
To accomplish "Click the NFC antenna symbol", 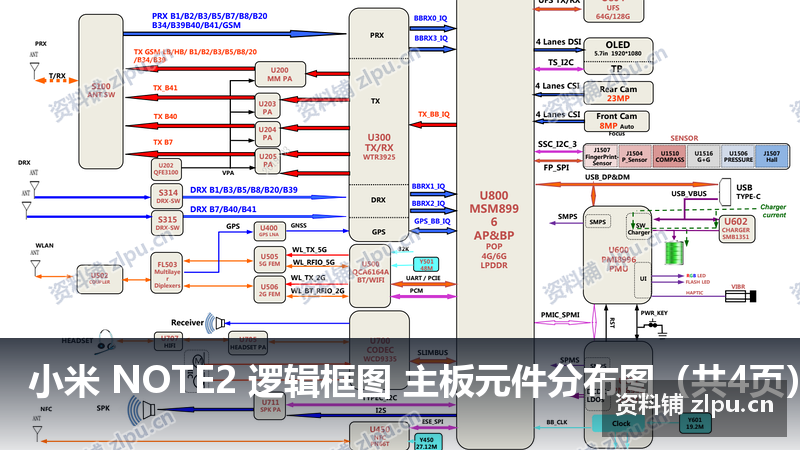I will pyautogui.click(x=37, y=434).
